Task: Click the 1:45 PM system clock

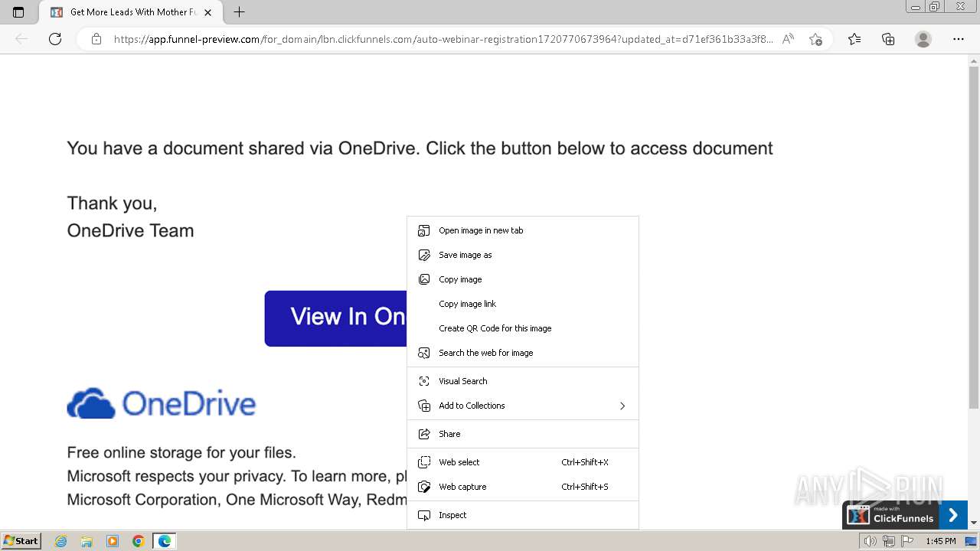Action: click(940, 541)
